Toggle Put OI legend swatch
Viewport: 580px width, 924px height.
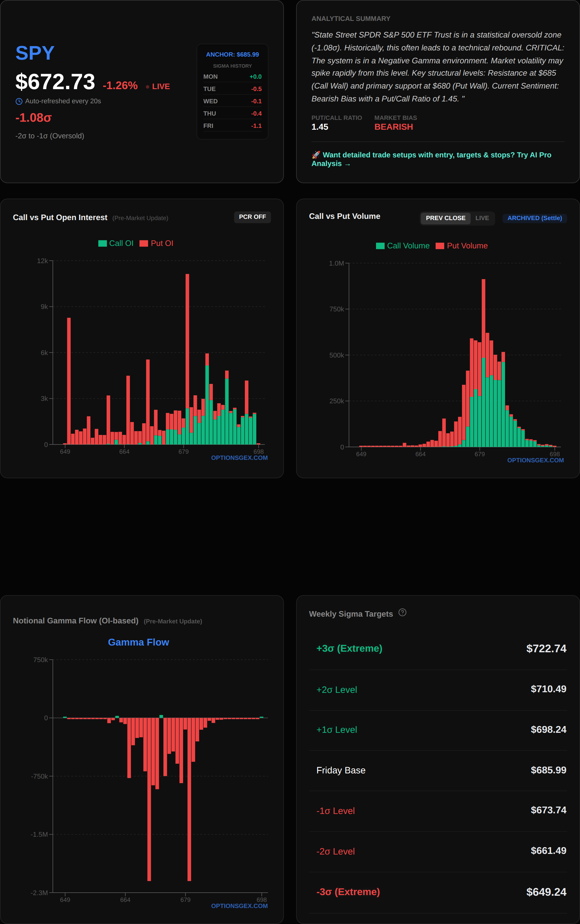[144, 243]
